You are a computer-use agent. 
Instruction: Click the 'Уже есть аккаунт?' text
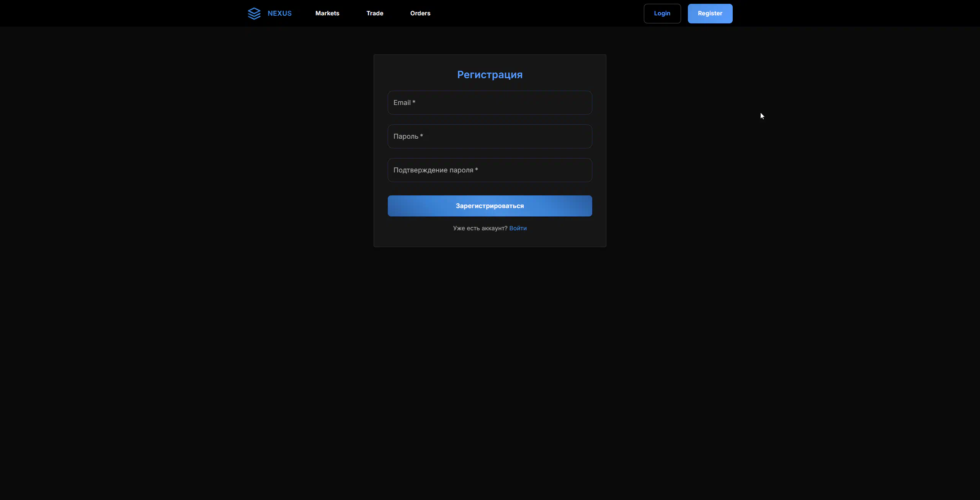[480, 228]
